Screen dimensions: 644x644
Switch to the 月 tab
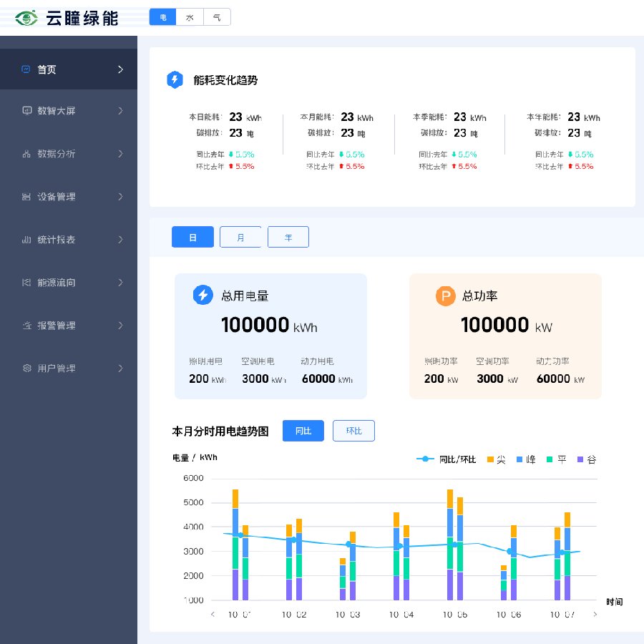(240, 237)
